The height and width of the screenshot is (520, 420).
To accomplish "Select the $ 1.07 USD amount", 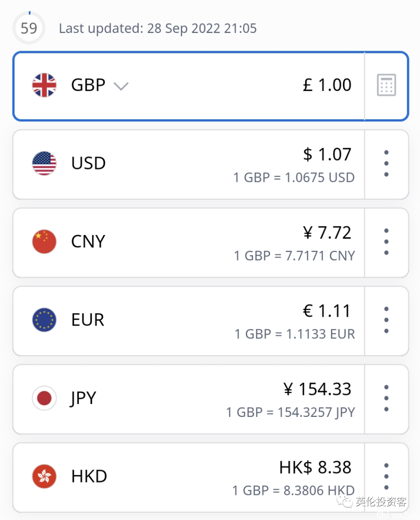I will (x=327, y=154).
